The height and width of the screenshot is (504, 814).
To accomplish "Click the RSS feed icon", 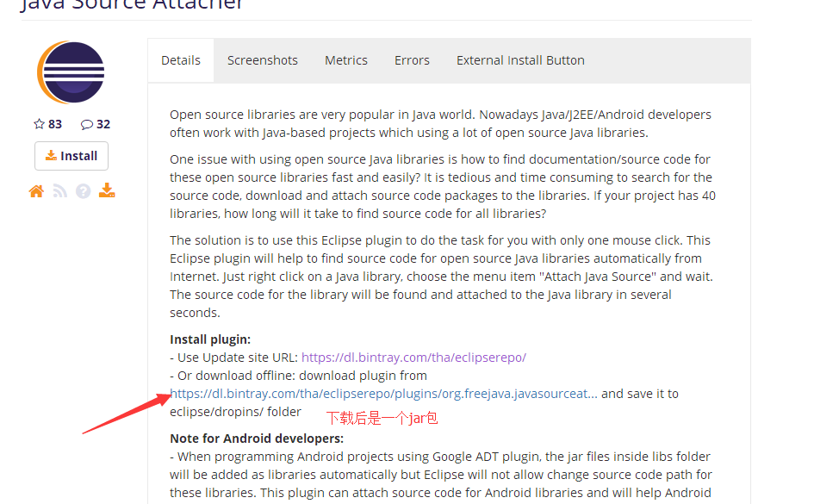I will tap(59, 191).
